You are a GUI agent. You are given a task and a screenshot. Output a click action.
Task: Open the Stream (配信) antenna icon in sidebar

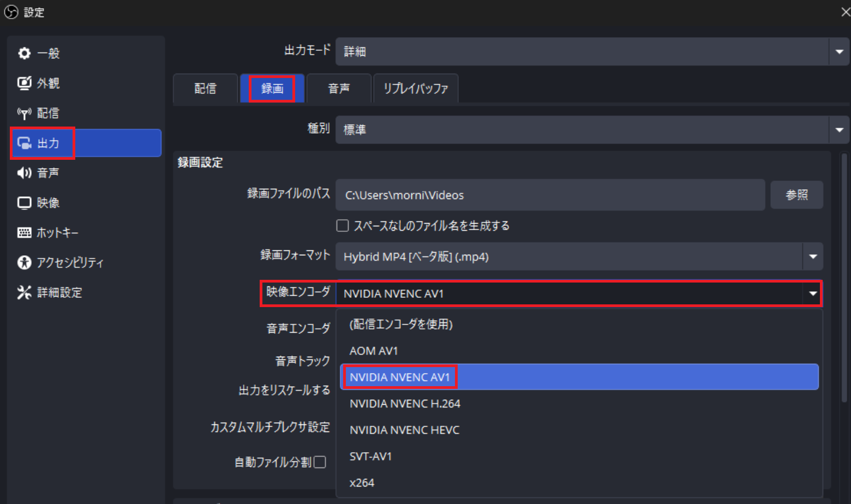pos(25,113)
